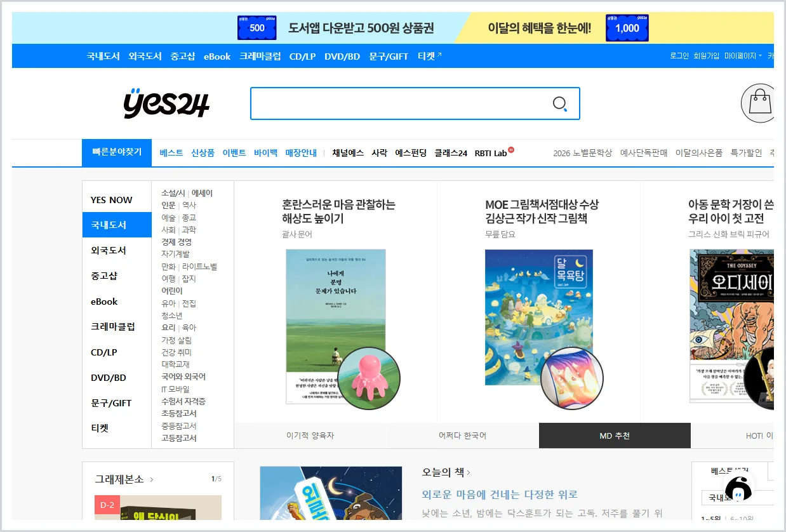
Task: Go to the YES24 logo homepage
Action: pyautogui.click(x=166, y=103)
